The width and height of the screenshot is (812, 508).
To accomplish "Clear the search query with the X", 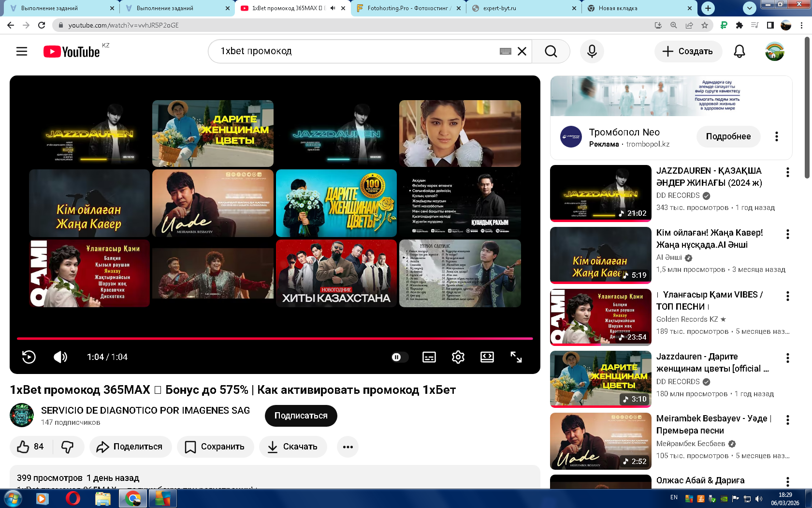I will tap(522, 51).
